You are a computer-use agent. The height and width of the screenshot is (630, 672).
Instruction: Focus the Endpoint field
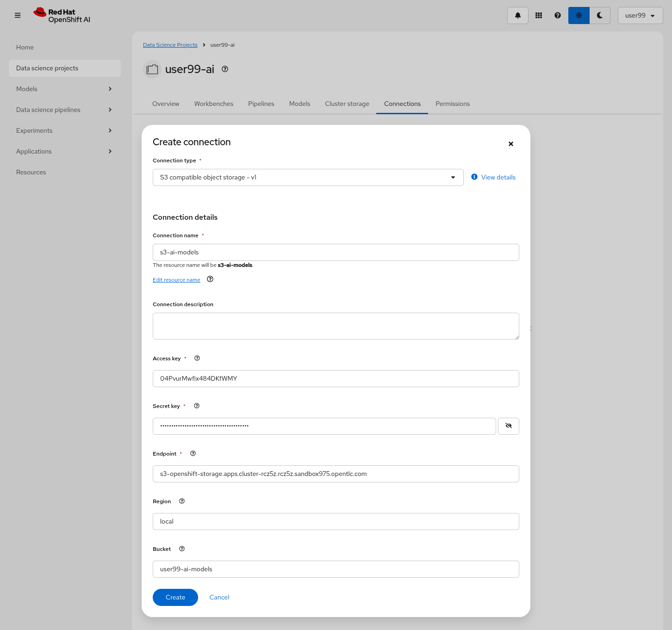(336, 474)
